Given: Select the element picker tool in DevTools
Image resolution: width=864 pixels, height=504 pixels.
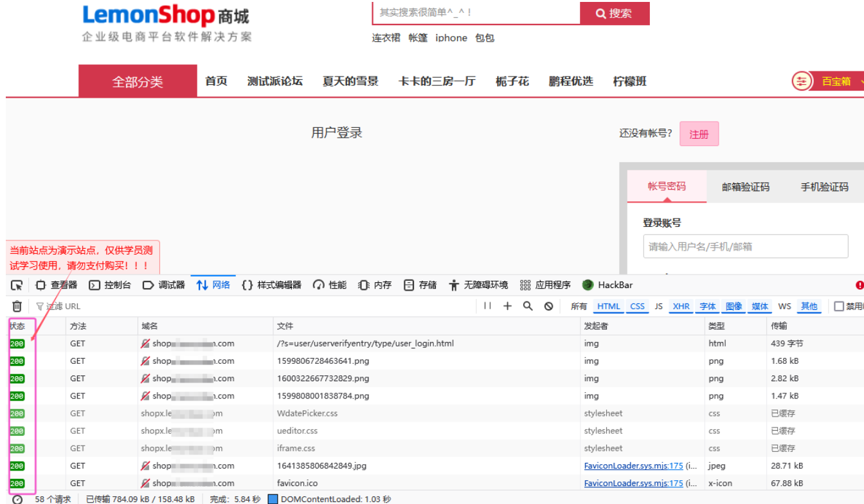Looking at the screenshot, I should pyautogui.click(x=17, y=285).
